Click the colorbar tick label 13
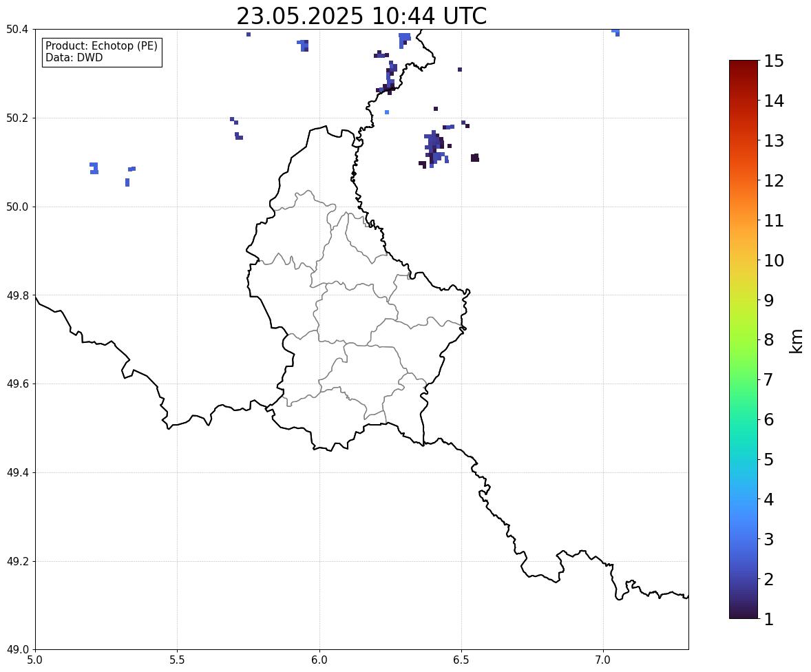Screen dimensions: 811x672 click(x=774, y=140)
